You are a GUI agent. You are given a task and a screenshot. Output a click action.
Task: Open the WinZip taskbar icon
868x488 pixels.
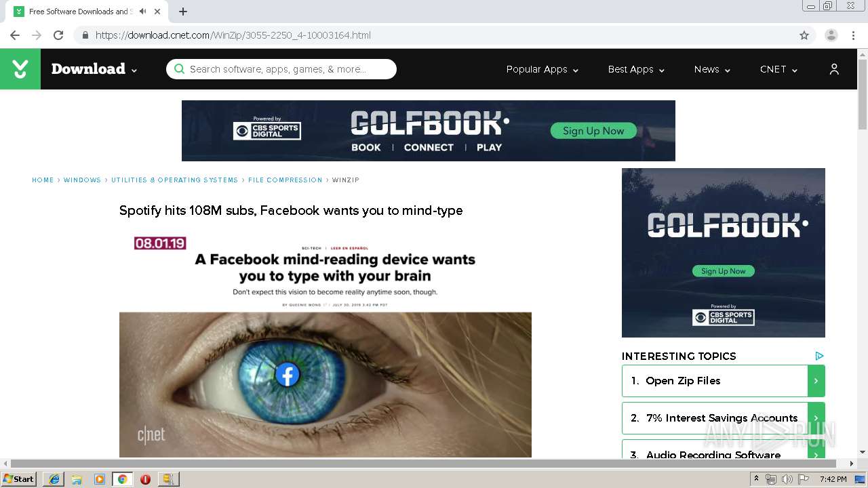pos(168,479)
